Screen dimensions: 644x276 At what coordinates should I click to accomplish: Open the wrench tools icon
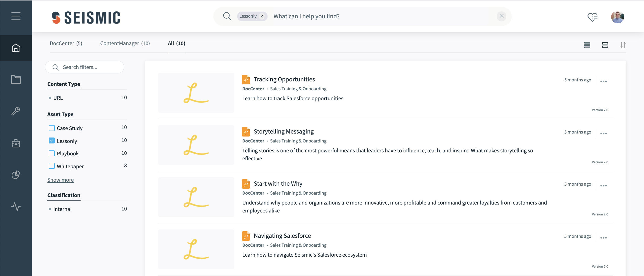[x=16, y=111]
